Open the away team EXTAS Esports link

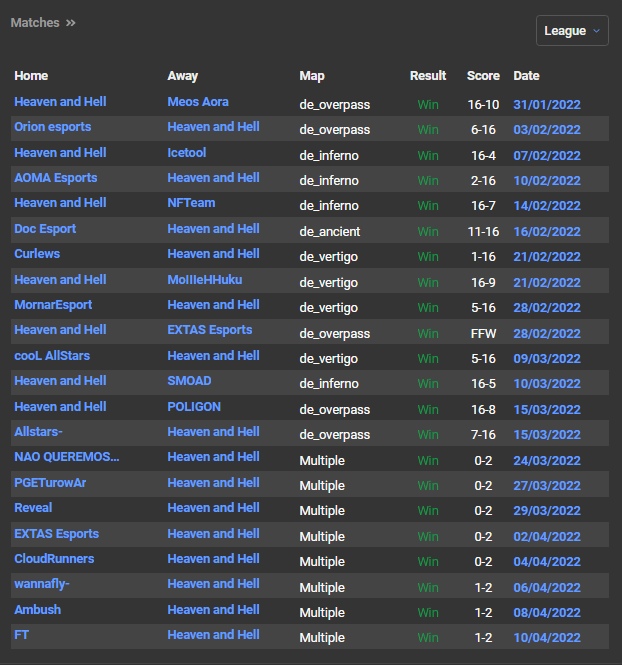[x=209, y=330]
